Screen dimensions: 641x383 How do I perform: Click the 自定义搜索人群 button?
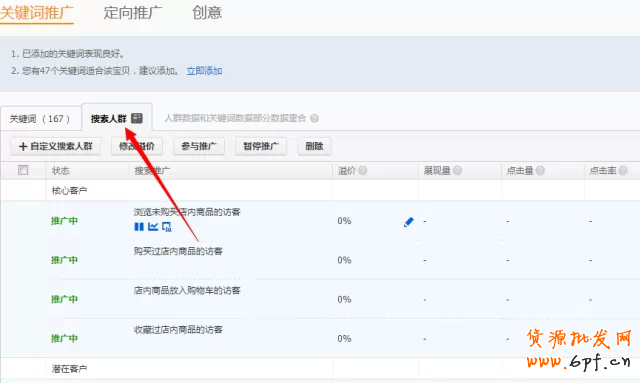pyautogui.click(x=56, y=146)
